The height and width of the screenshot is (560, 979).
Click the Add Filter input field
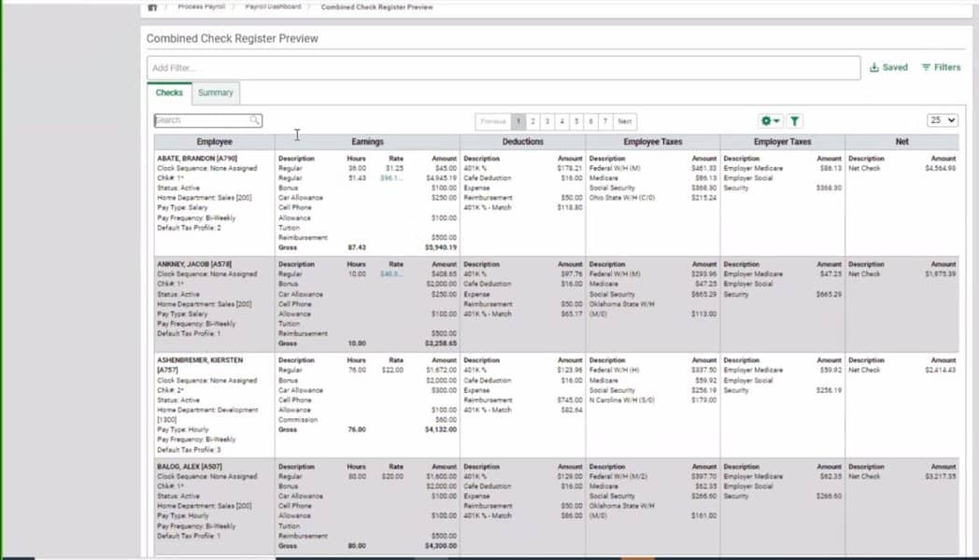pyautogui.click(x=374, y=66)
